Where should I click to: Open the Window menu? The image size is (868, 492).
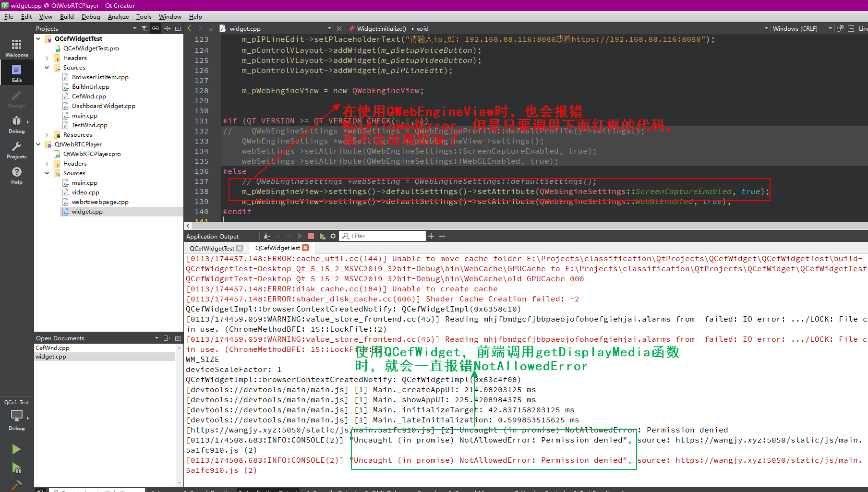click(170, 16)
